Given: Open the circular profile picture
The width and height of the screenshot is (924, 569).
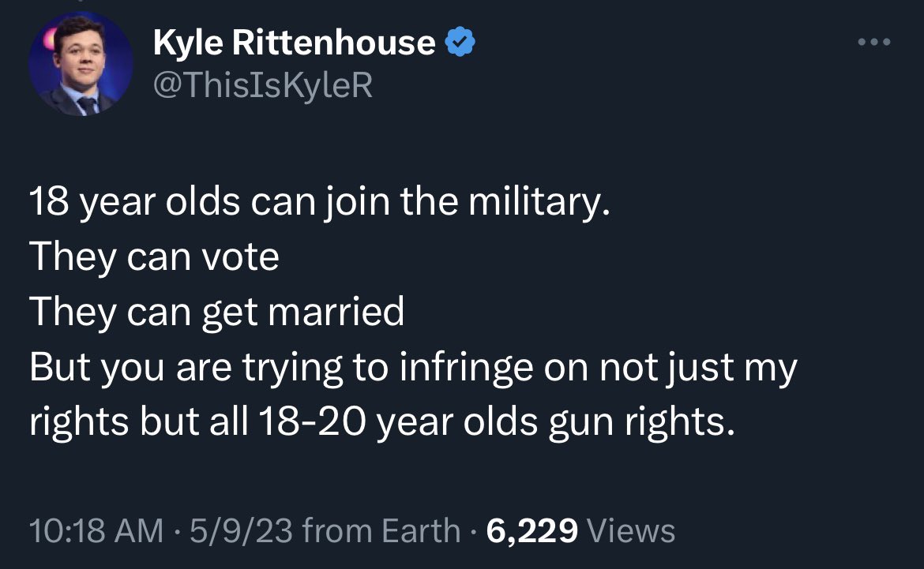Looking at the screenshot, I should [81, 64].
